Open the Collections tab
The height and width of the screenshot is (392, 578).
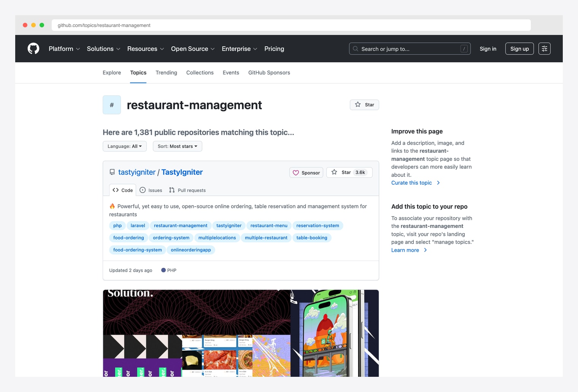(x=200, y=73)
